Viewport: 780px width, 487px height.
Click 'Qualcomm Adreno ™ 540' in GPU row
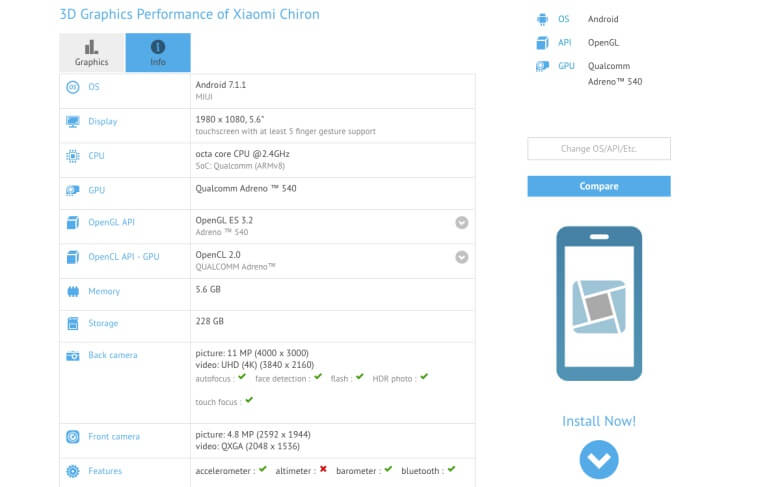click(246, 189)
